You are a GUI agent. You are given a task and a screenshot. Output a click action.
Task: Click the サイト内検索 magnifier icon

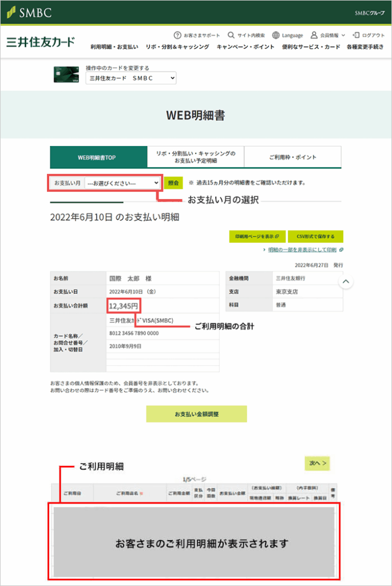pyautogui.click(x=231, y=35)
